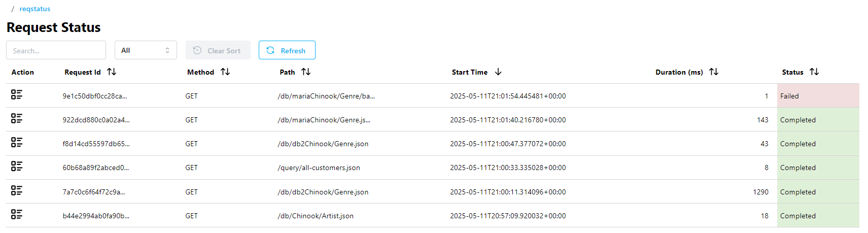Click the Clear Sort button
Screen dimensions: 868x233
coord(218,50)
